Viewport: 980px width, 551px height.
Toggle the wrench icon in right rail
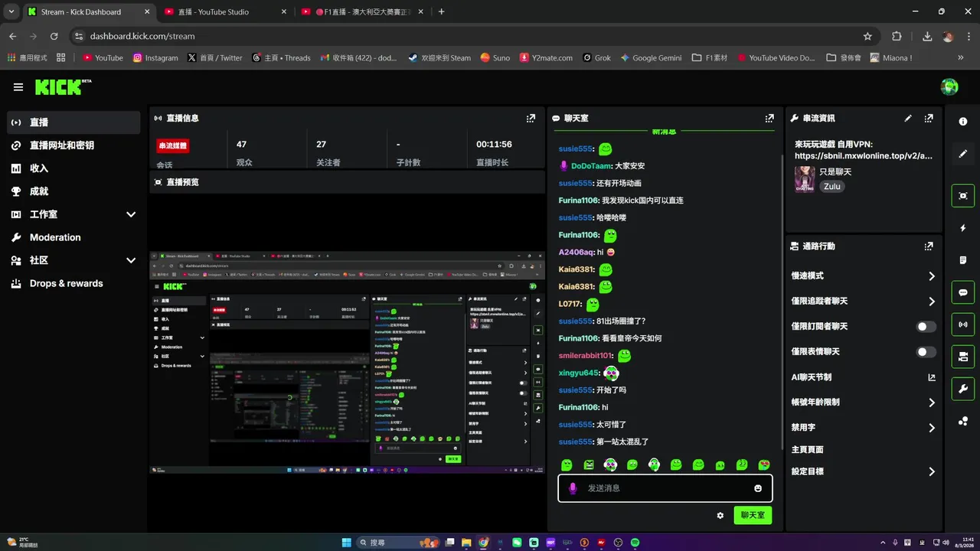(x=963, y=389)
